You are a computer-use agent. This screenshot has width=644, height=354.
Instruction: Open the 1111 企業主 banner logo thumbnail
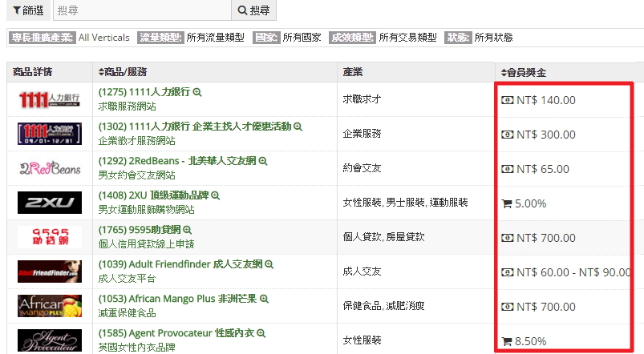tap(49, 134)
